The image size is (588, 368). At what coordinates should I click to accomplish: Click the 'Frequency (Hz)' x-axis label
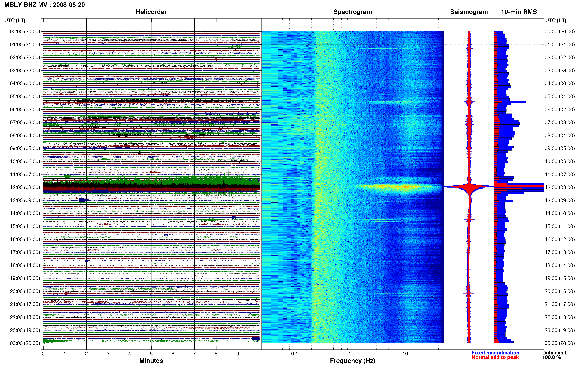pyautogui.click(x=352, y=361)
